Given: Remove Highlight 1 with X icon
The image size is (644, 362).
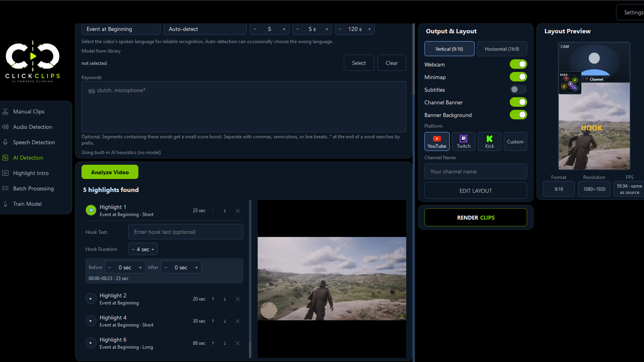Looking at the screenshot, I should 238,211.
